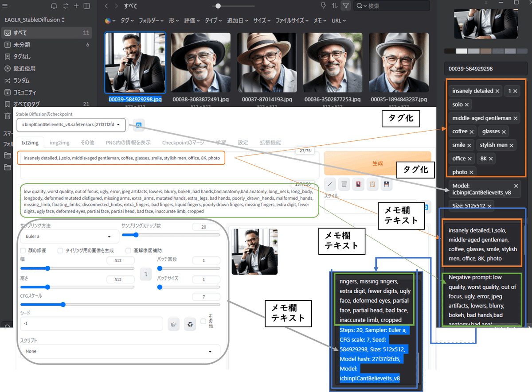This screenshot has height=392, width=532.
Task: Select 最近使用 in Eagle sidebar
Action: (x=47, y=69)
